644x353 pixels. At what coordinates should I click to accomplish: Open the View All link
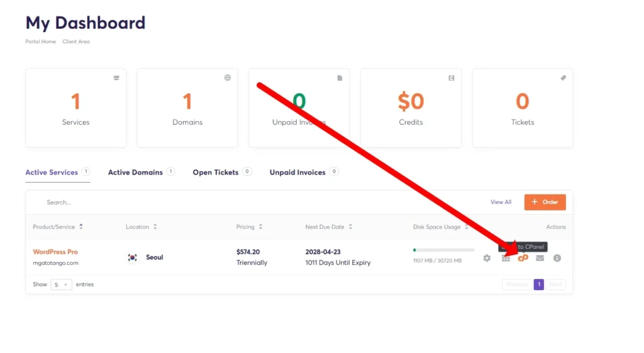pyautogui.click(x=501, y=202)
